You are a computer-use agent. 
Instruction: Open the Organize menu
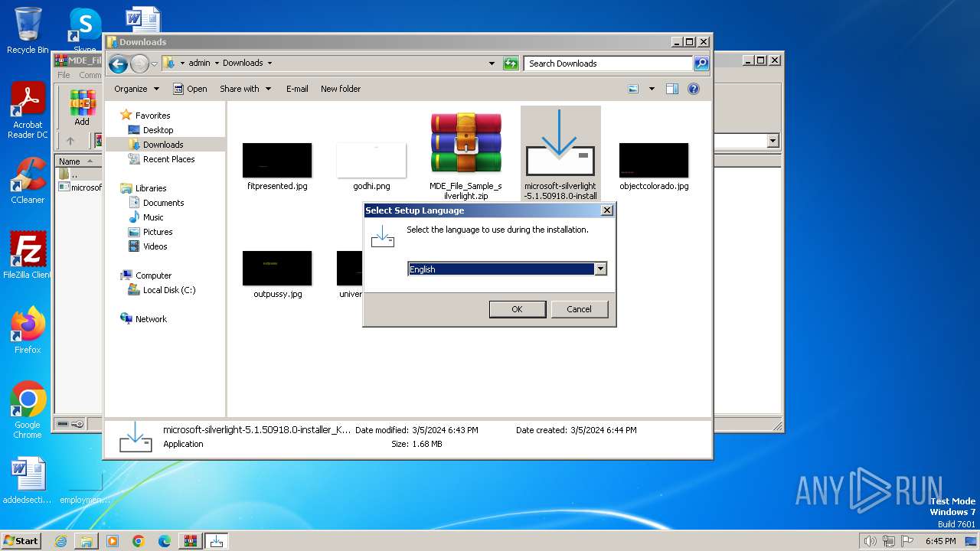click(136, 89)
